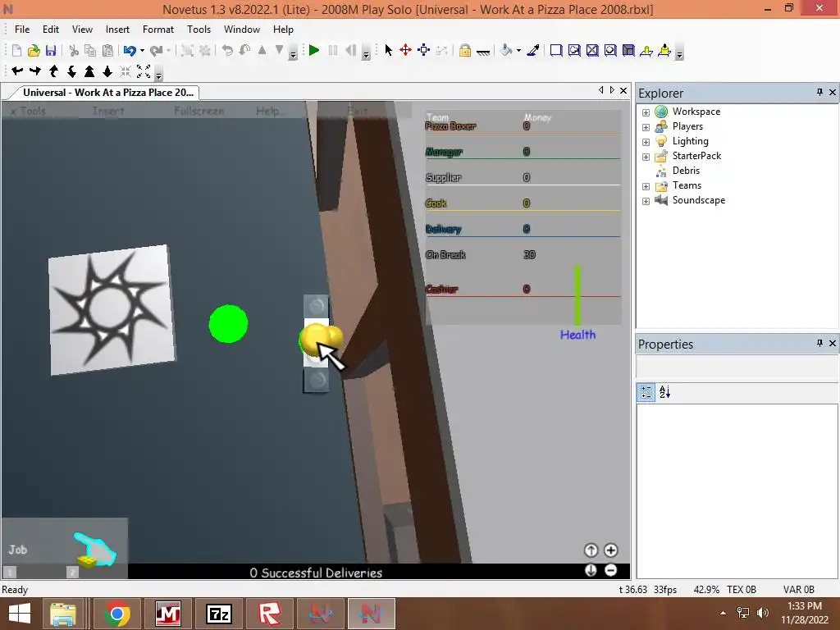The image size is (840, 630).
Task: Choose the Motor surface tool
Action: tap(664, 50)
